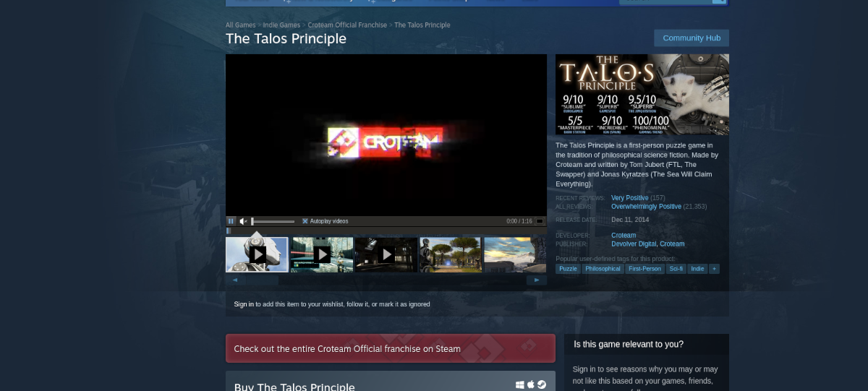Select the Sci-fi tag
Image resolution: width=868 pixels, height=391 pixels.
click(x=676, y=269)
